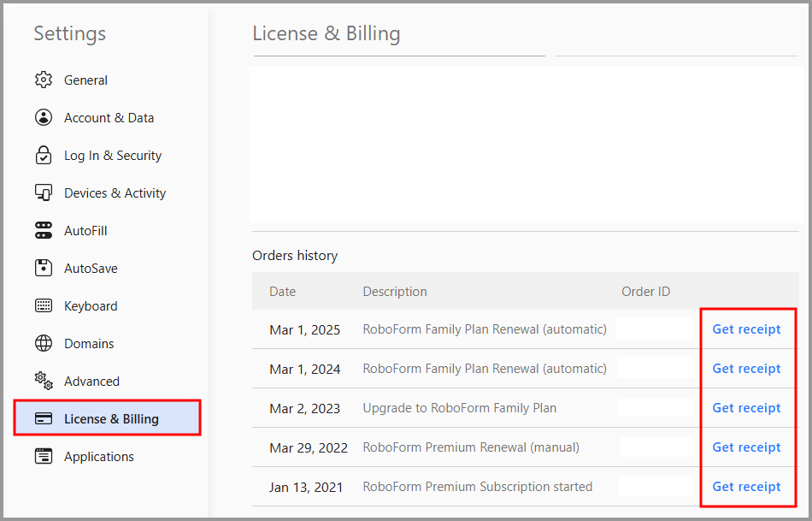Click the Log In & Security lock icon

coord(44,155)
